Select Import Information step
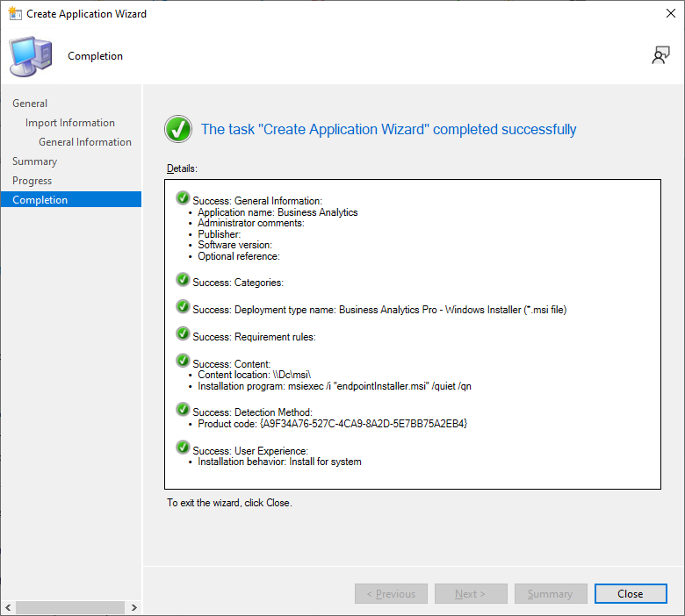 coord(70,123)
